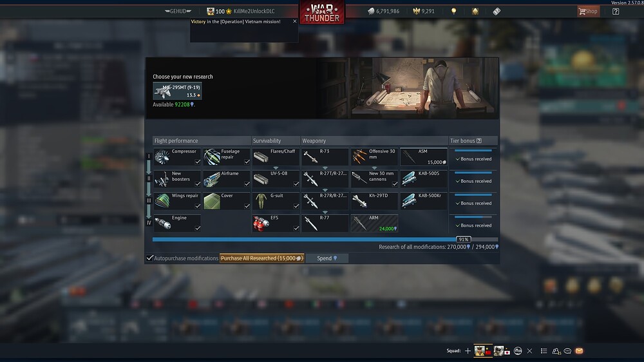Select the Engine modification icon
This screenshot has height=362, width=644.
pos(162,224)
